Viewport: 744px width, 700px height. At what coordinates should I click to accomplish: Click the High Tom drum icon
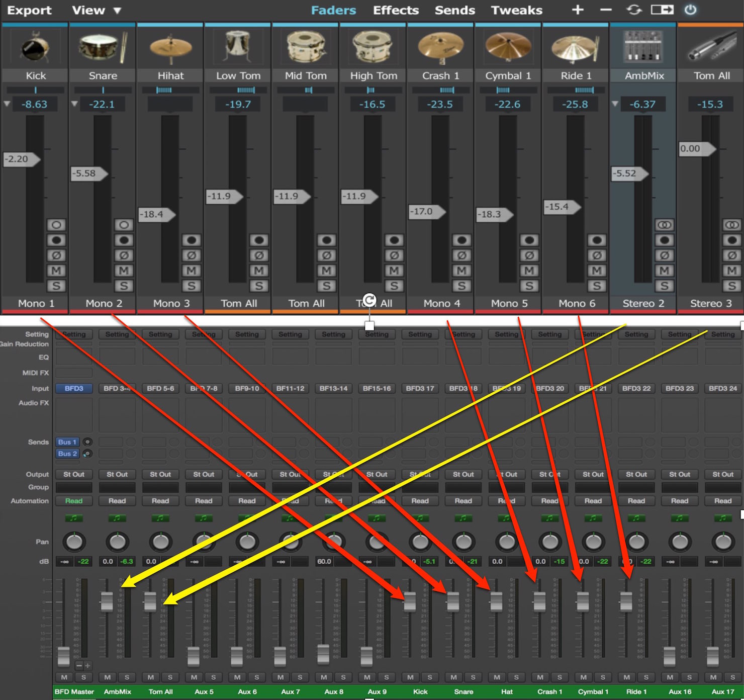[x=374, y=48]
